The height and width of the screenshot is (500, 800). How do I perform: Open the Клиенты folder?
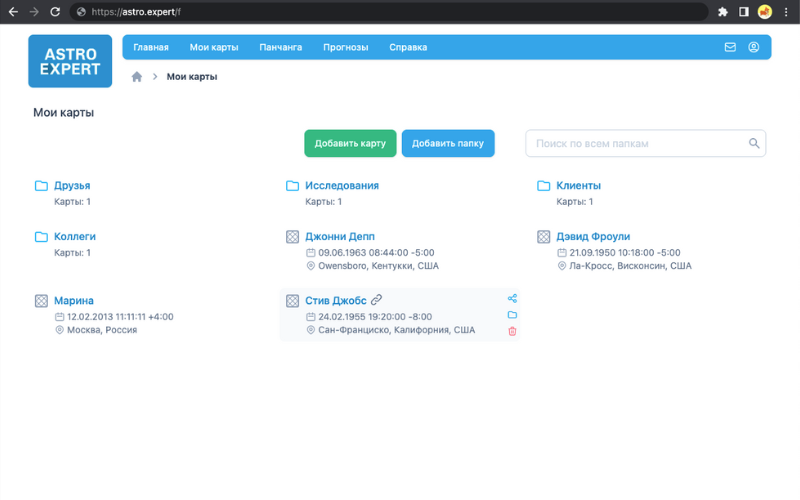point(578,186)
